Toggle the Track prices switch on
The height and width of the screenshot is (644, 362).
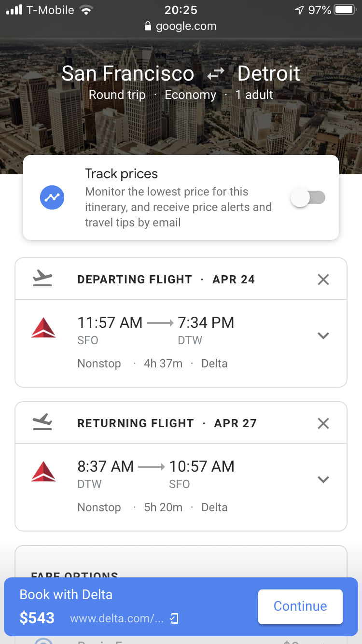coord(308,197)
